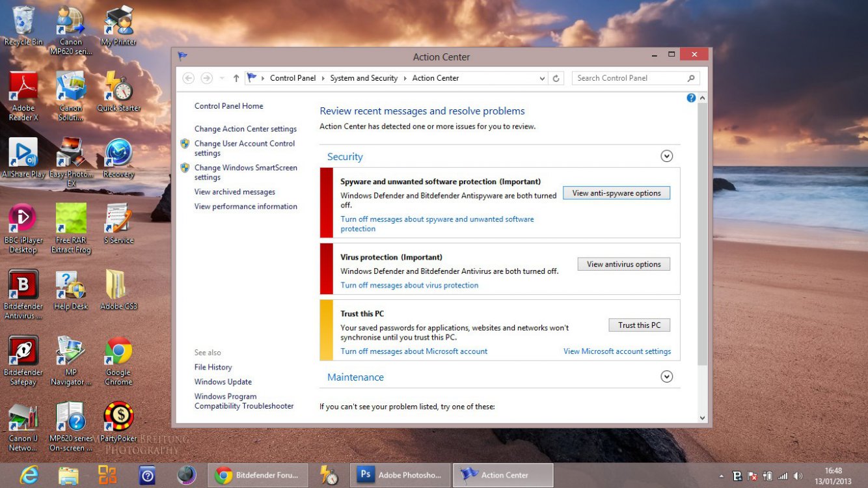This screenshot has width=868, height=488.
Task: Click Control Panel breadcrumb in address bar
Action: click(x=293, y=78)
